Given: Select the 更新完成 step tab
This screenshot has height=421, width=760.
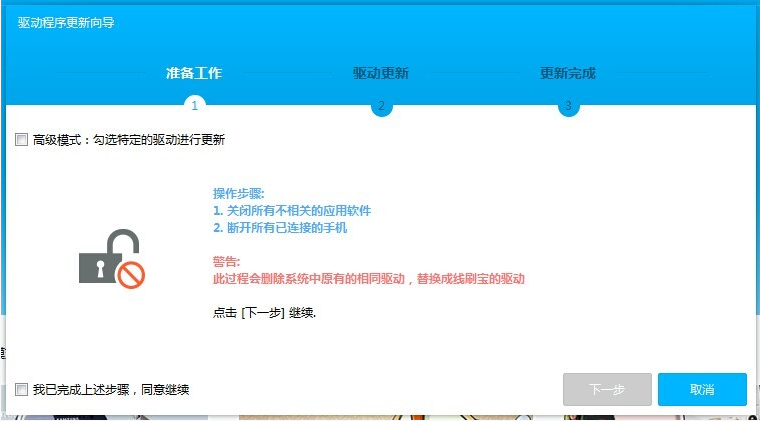Looking at the screenshot, I should (568, 73).
